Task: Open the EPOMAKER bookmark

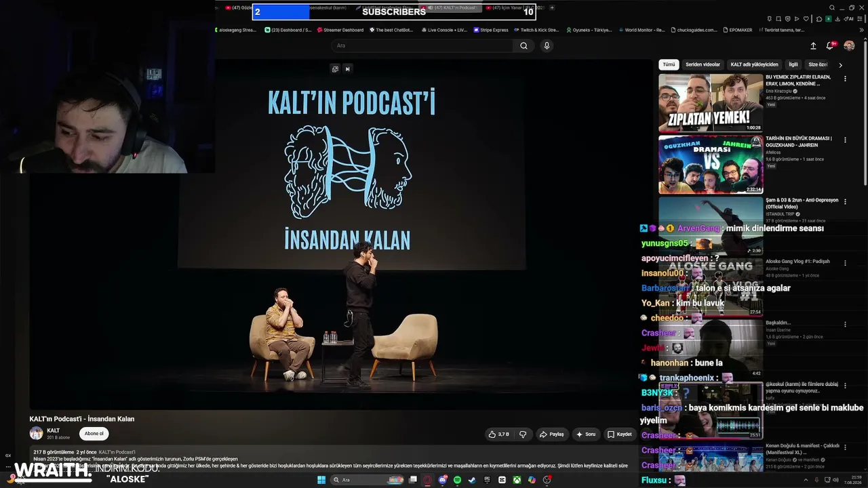Action: 738,30
